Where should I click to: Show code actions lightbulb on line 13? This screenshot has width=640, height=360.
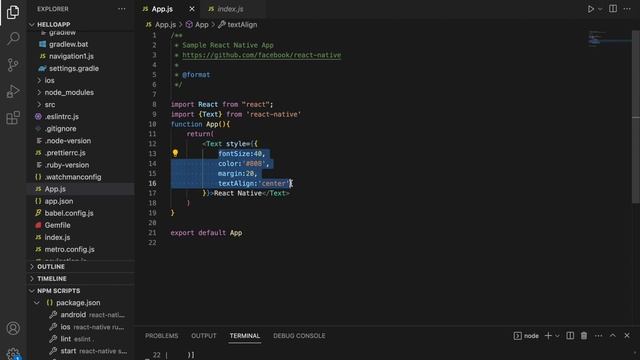[x=175, y=153]
